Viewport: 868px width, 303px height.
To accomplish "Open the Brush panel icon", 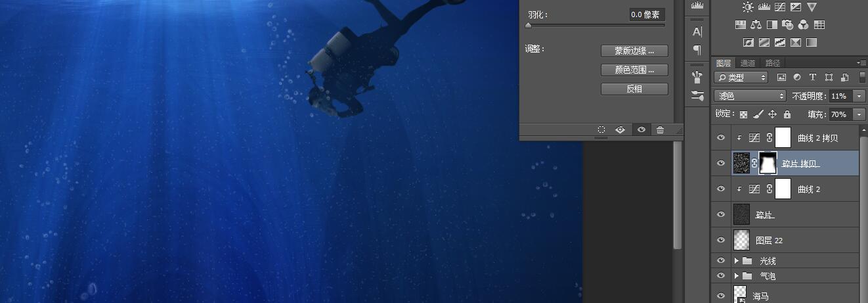I will [x=697, y=96].
